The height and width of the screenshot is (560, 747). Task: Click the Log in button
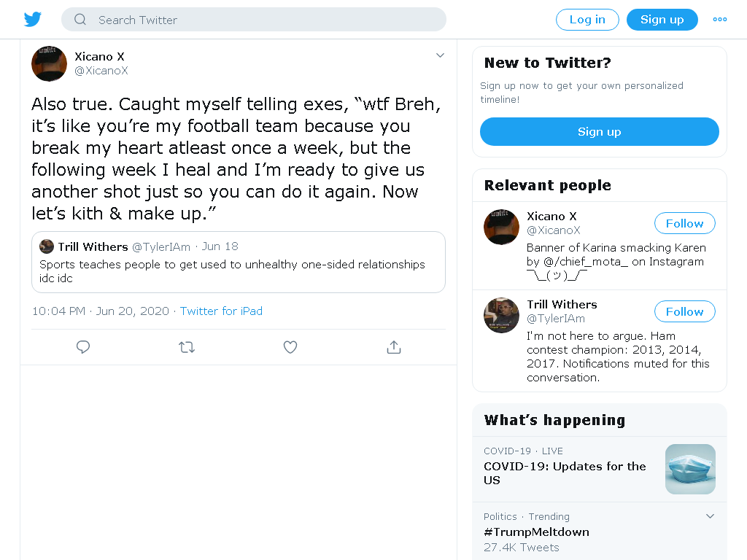(x=587, y=20)
